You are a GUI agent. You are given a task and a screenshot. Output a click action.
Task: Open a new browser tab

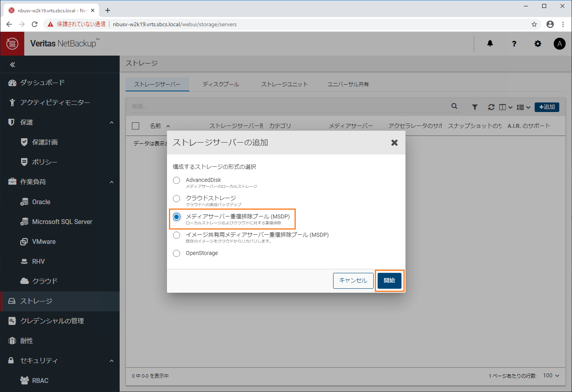point(108,10)
